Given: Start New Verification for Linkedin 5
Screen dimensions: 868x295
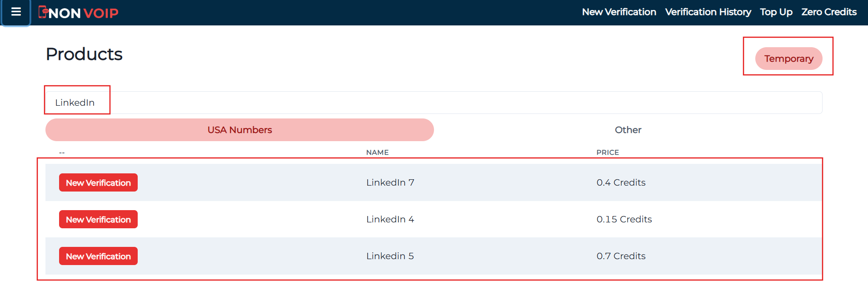Looking at the screenshot, I should tap(98, 256).
